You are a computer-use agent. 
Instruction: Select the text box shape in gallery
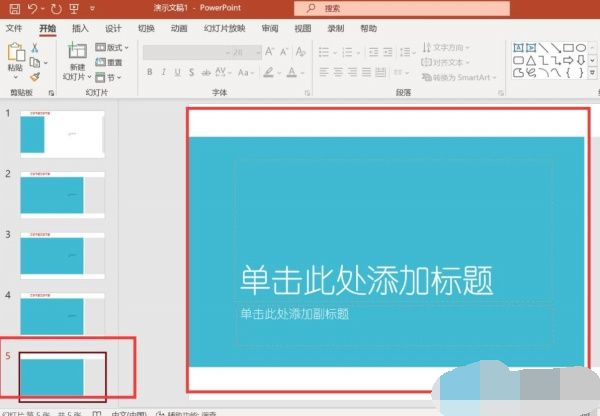(519, 47)
